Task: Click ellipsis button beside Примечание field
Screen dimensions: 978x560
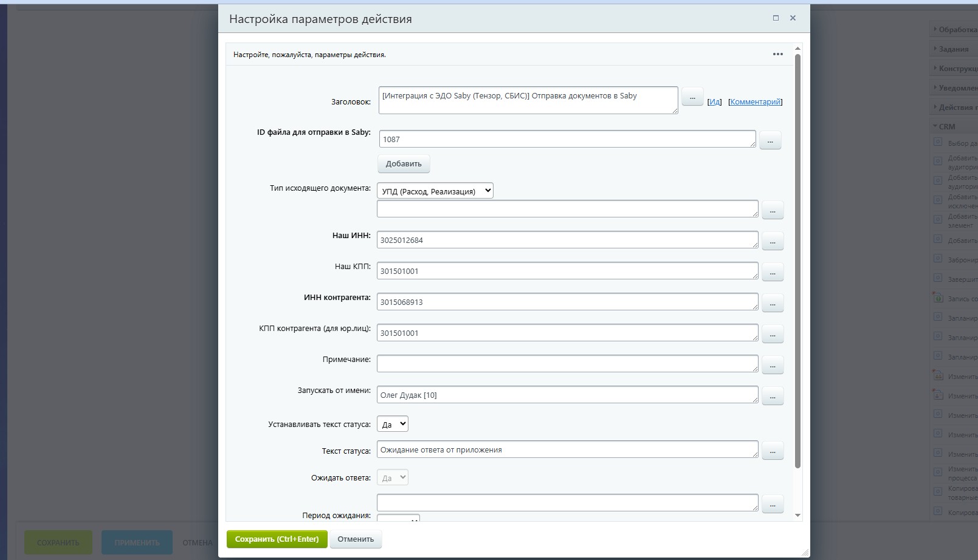Action: point(773,365)
